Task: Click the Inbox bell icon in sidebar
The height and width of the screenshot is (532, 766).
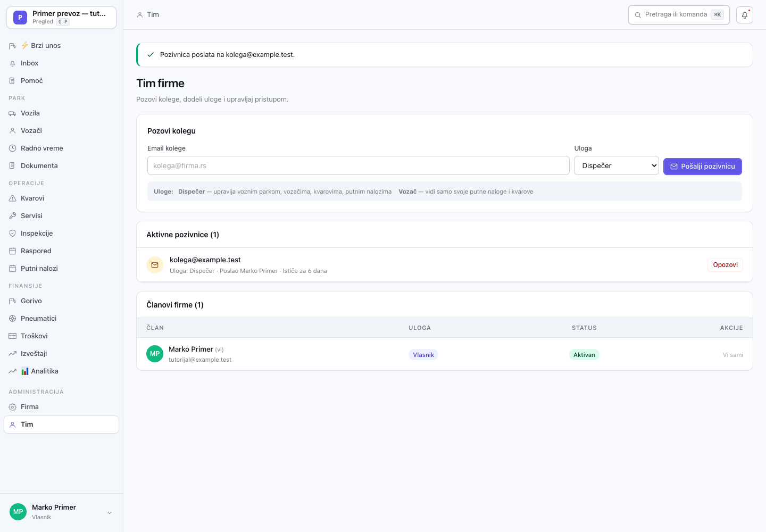Action: (12, 63)
